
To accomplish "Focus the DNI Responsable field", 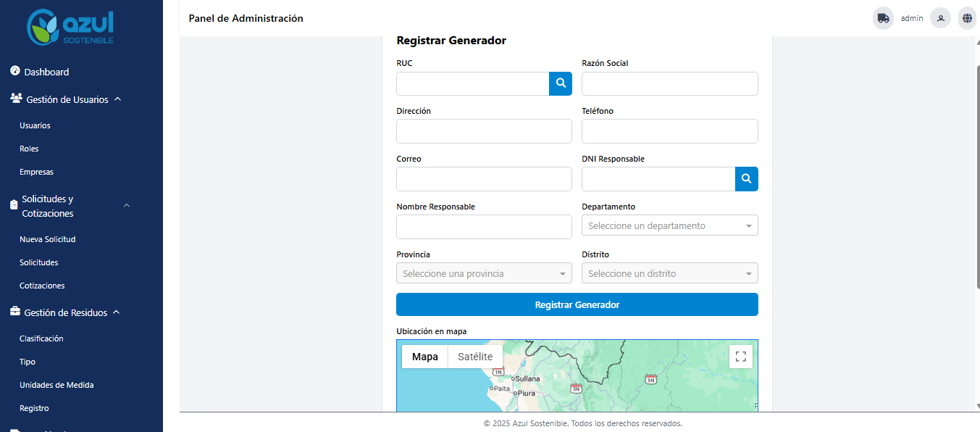I will pos(658,179).
